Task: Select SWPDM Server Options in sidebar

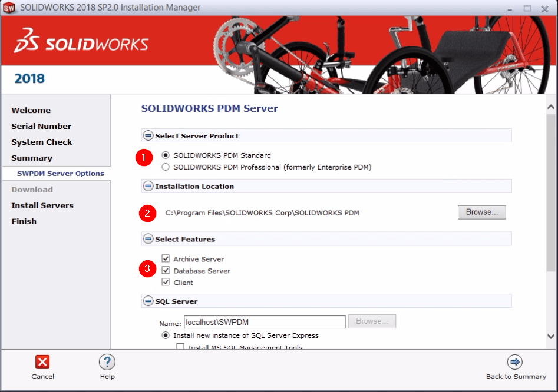Action: click(x=61, y=174)
